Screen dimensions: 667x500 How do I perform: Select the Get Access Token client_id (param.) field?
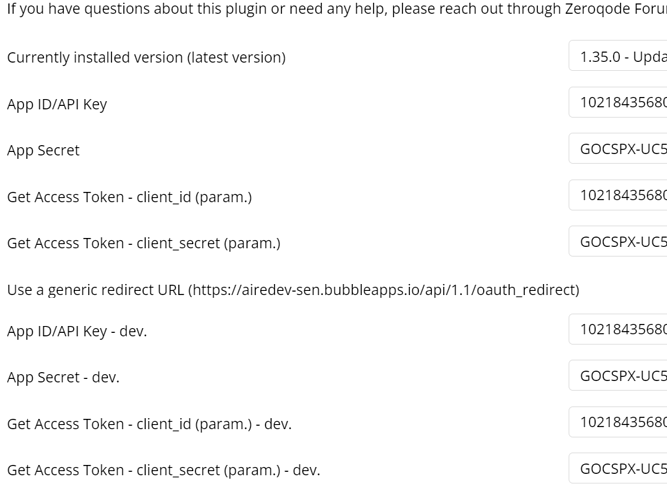(618, 195)
